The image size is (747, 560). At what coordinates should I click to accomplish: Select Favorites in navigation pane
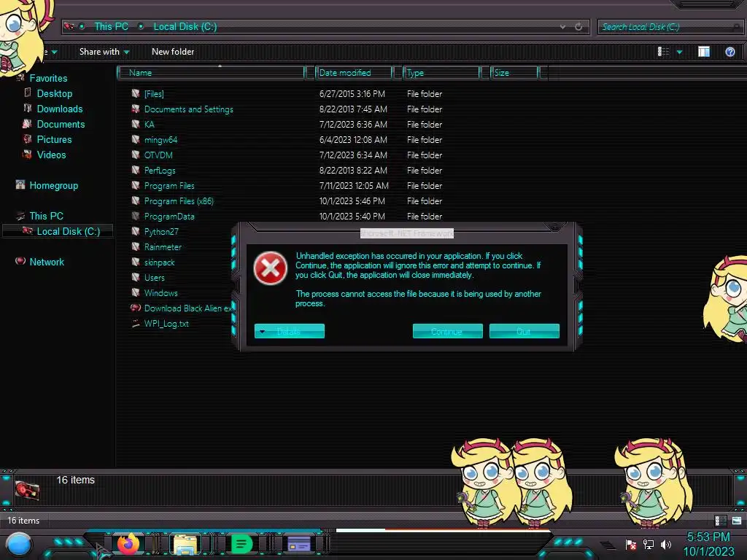coord(48,78)
